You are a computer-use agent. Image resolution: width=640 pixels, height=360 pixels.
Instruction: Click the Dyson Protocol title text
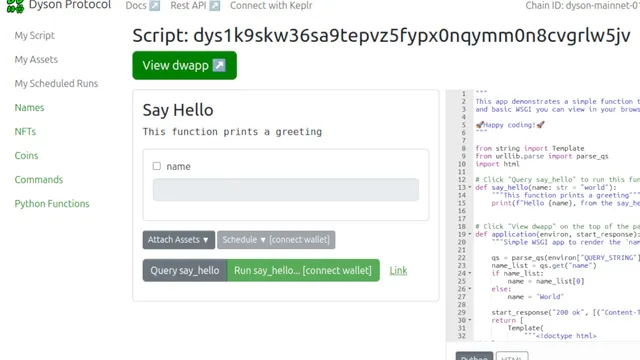(x=70, y=5)
